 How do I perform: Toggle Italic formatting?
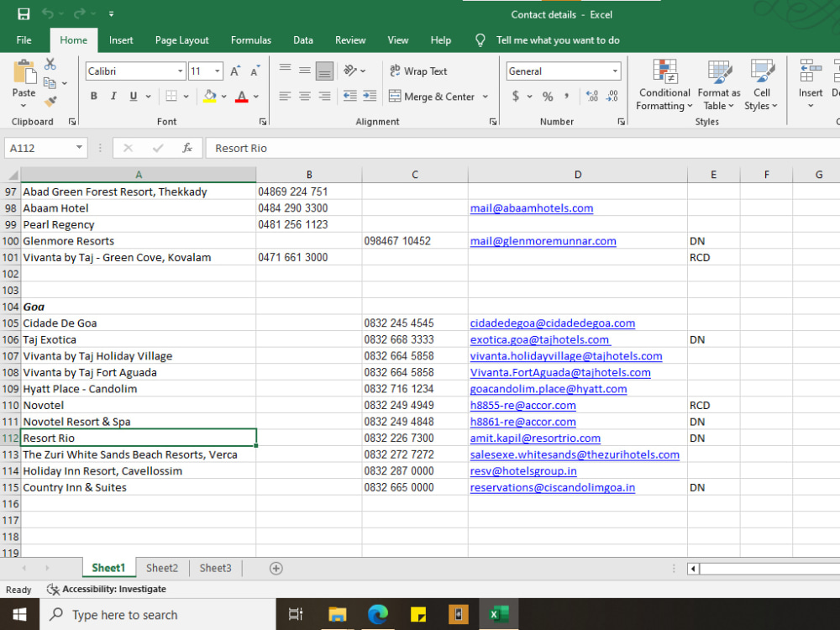[x=113, y=96]
